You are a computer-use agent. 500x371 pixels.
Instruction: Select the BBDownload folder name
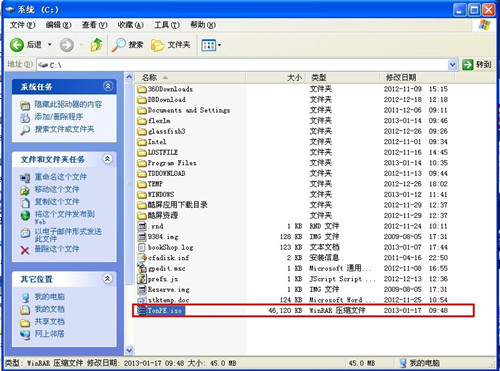[x=167, y=100]
